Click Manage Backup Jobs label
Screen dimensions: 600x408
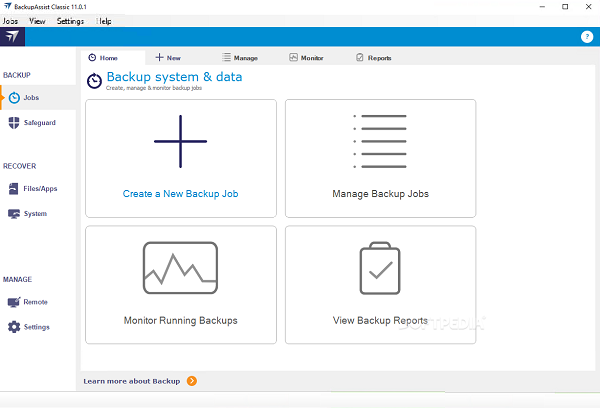(380, 194)
